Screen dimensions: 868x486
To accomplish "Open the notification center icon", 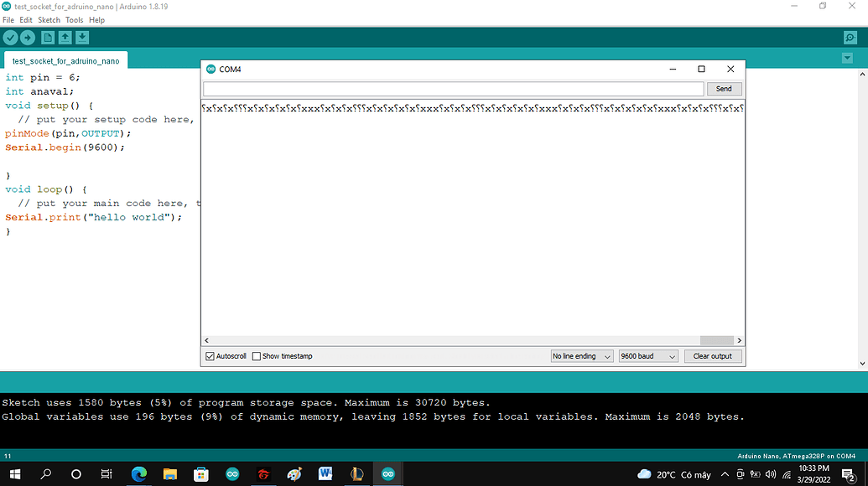I will tap(848, 474).
